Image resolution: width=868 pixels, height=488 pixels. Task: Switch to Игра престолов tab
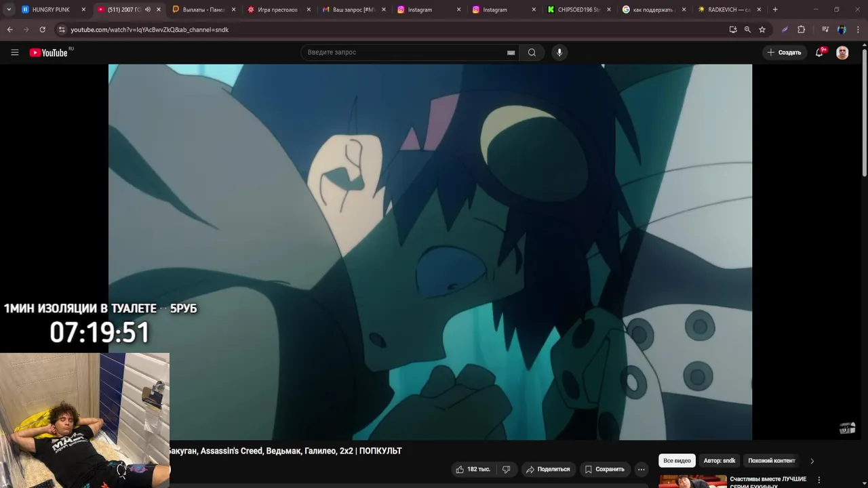tap(277, 9)
